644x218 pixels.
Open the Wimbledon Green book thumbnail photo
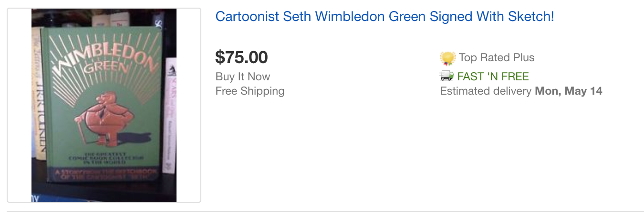click(x=104, y=105)
